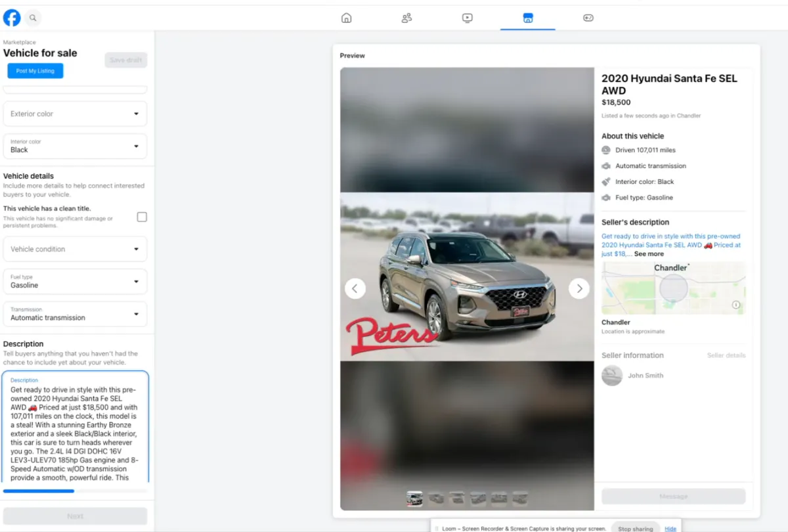This screenshot has height=532, width=788.
Task: Click the Message button in preview
Action: click(x=673, y=497)
